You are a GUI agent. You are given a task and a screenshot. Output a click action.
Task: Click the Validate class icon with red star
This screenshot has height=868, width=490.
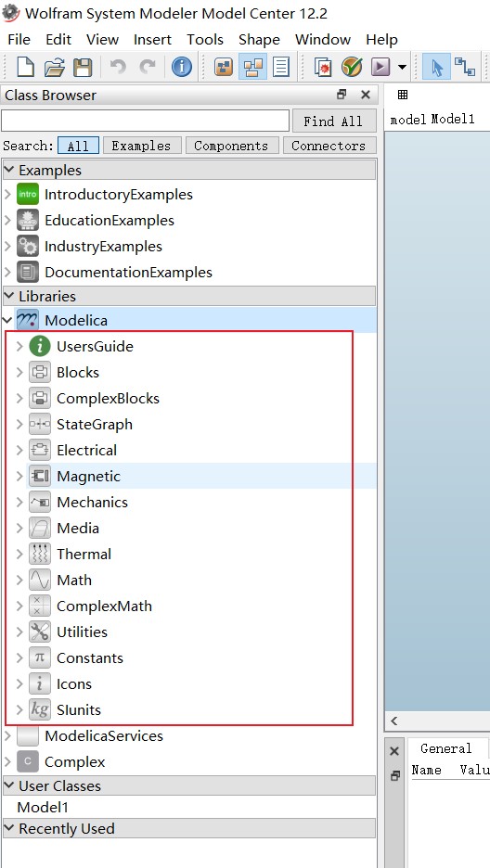[323, 68]
